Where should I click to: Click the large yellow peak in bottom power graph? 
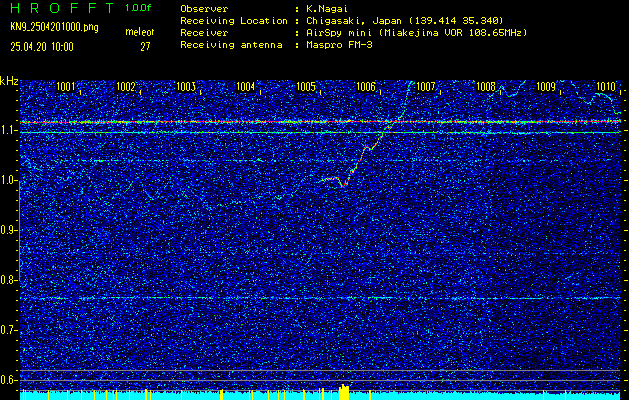click(x=344, y=392)
